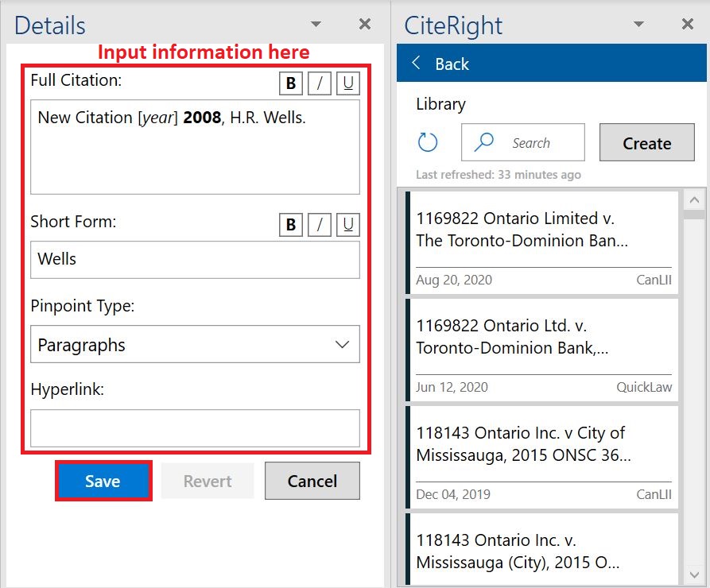Toggle Bold in Full Citation toolbar
Viewport: 710px width, 588px height.
point(291,83)
